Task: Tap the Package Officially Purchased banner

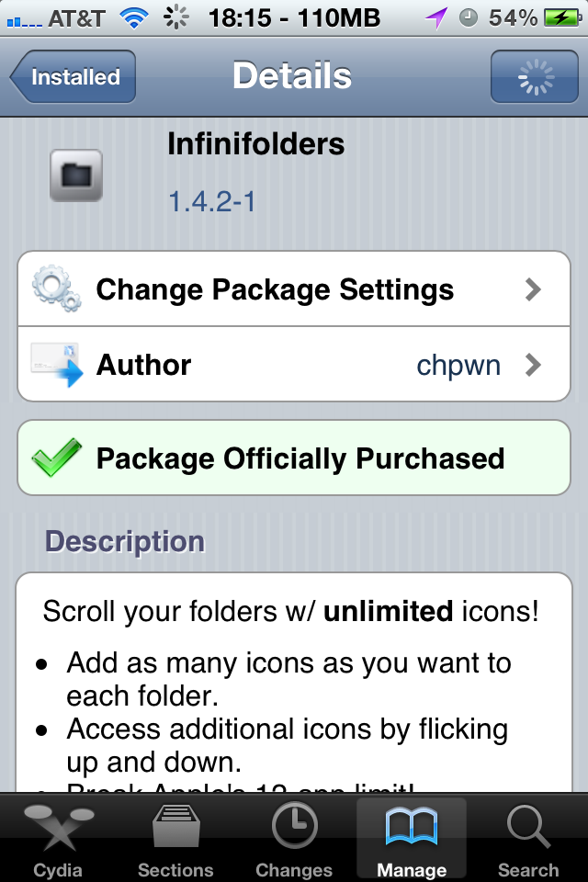Action: (x=294, y=458)
